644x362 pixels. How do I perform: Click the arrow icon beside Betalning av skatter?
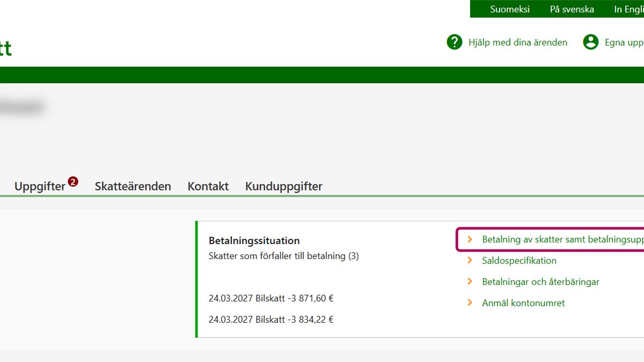tap(470, 240)
